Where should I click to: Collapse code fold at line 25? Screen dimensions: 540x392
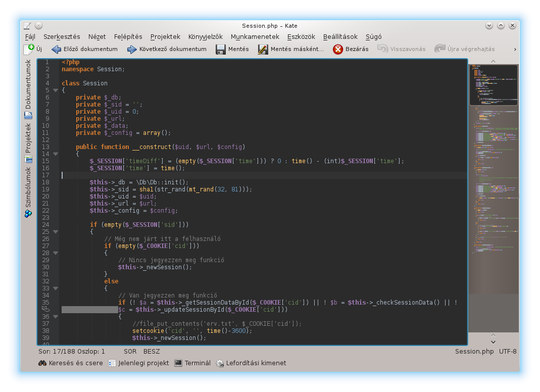(56, 232)
